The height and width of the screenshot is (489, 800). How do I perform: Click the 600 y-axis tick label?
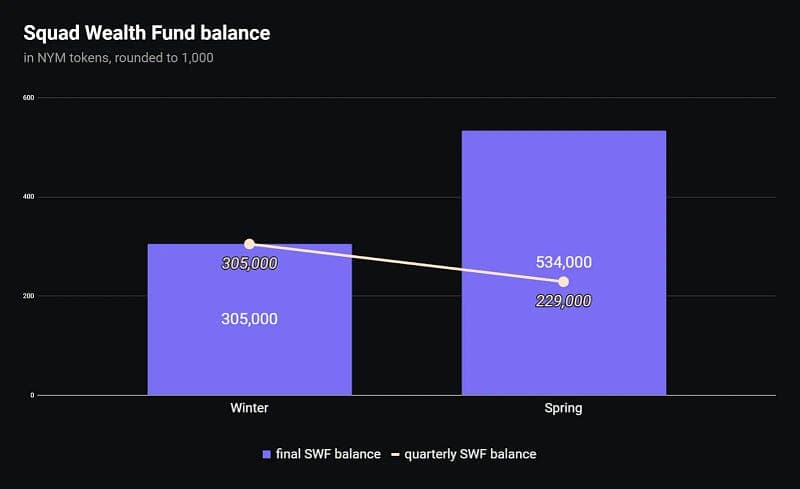point(29,98)
